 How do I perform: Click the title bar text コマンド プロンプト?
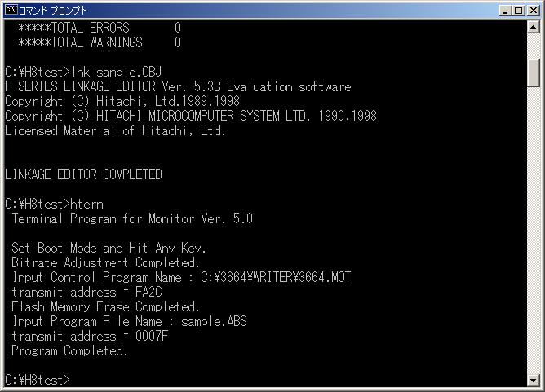coord(52,11)
